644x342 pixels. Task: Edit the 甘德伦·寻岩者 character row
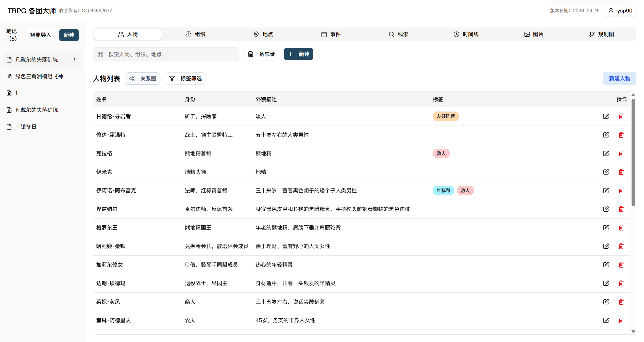pos(606,116)
